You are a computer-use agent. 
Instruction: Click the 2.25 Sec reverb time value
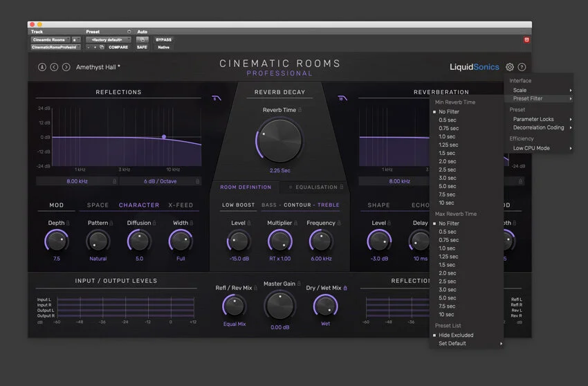(279, 170)
